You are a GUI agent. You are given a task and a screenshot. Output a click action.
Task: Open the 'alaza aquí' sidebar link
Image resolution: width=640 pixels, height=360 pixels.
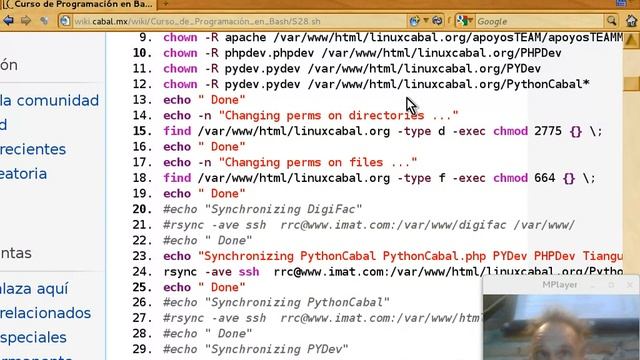pos(34,289)
